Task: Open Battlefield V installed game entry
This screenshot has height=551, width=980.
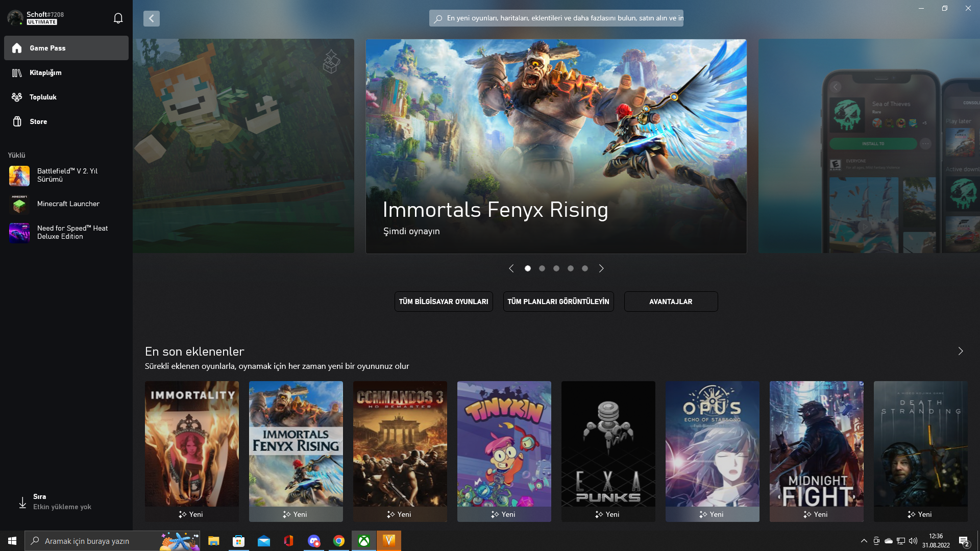Action: [67, 175]
